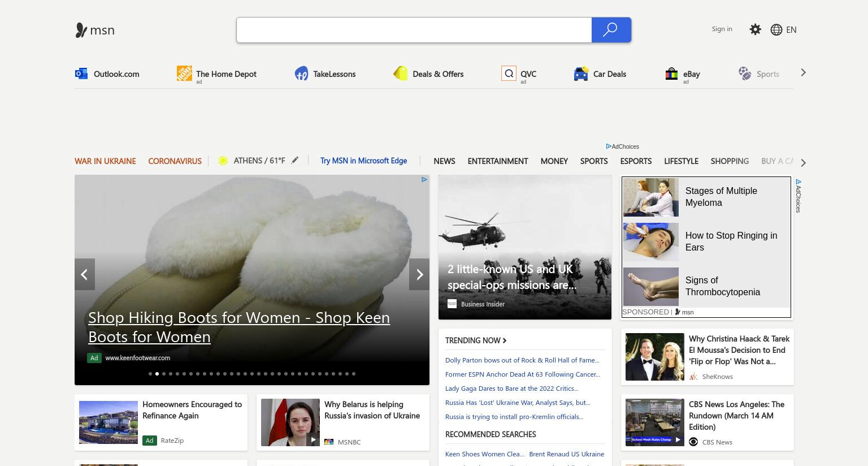
Task: Click the QVC logo icon
Action: click(x=509, y=73)
